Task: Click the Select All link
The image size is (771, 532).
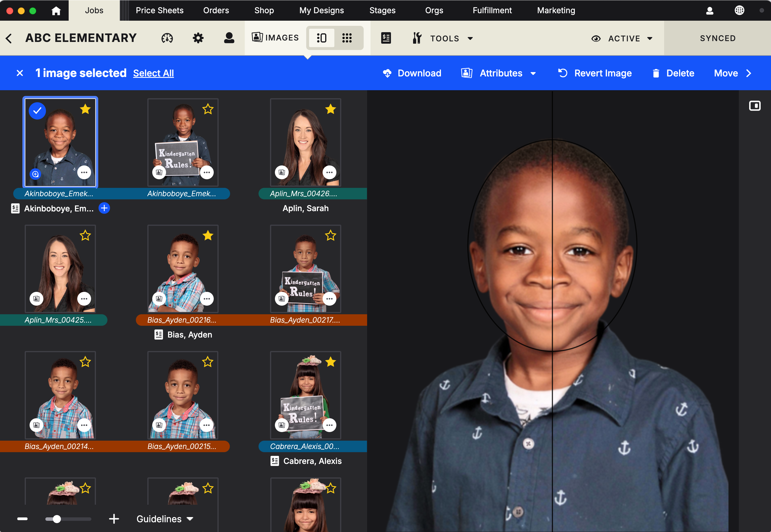Action: click(153, 73)
